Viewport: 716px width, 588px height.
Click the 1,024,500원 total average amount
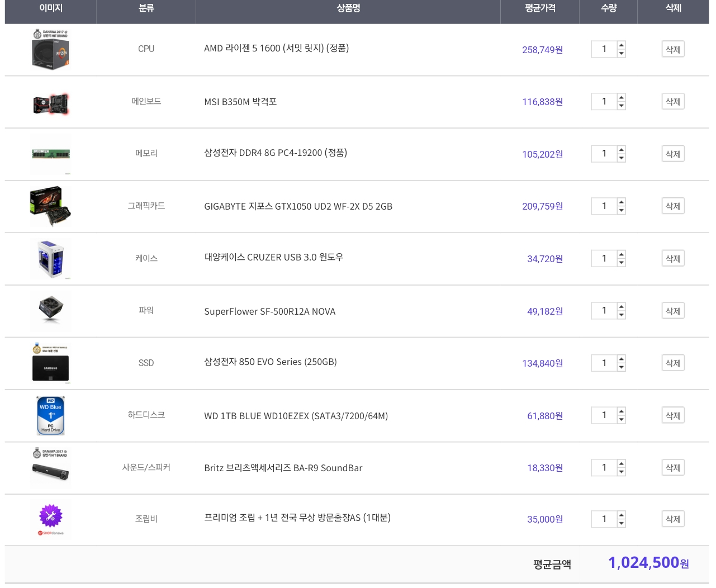(648, 562)
